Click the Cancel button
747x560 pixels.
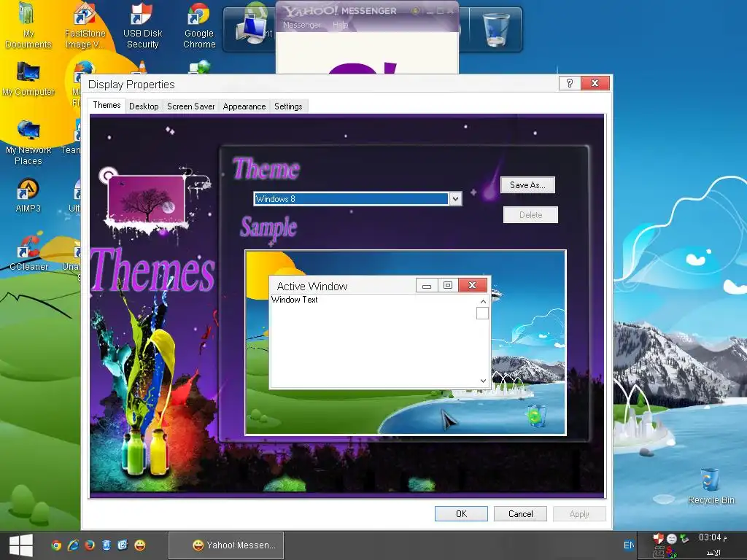click(x=520, y=514)
